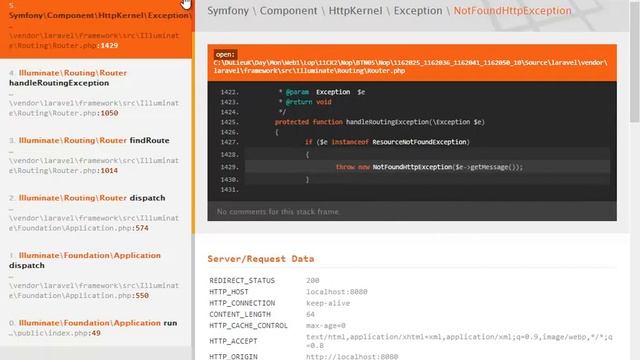Click the REDIRECT_STATUS row label
640x360 pixels.
242,280
